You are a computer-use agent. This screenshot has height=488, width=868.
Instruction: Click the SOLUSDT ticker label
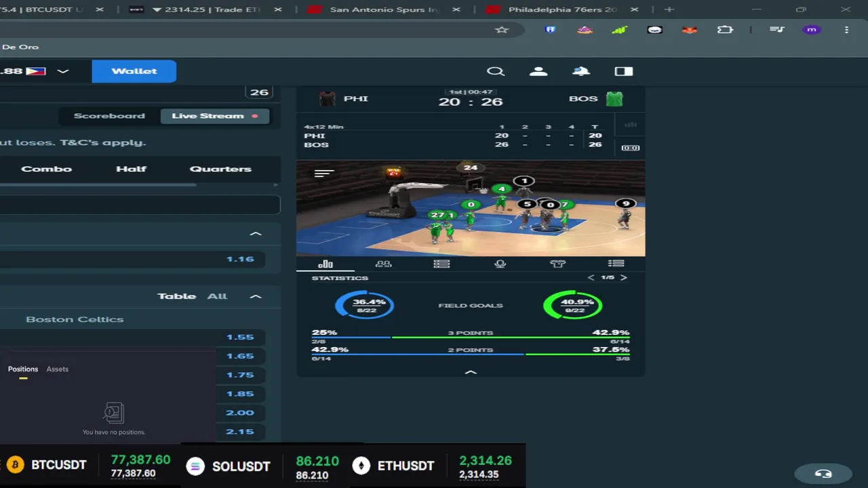pos(241,466)
